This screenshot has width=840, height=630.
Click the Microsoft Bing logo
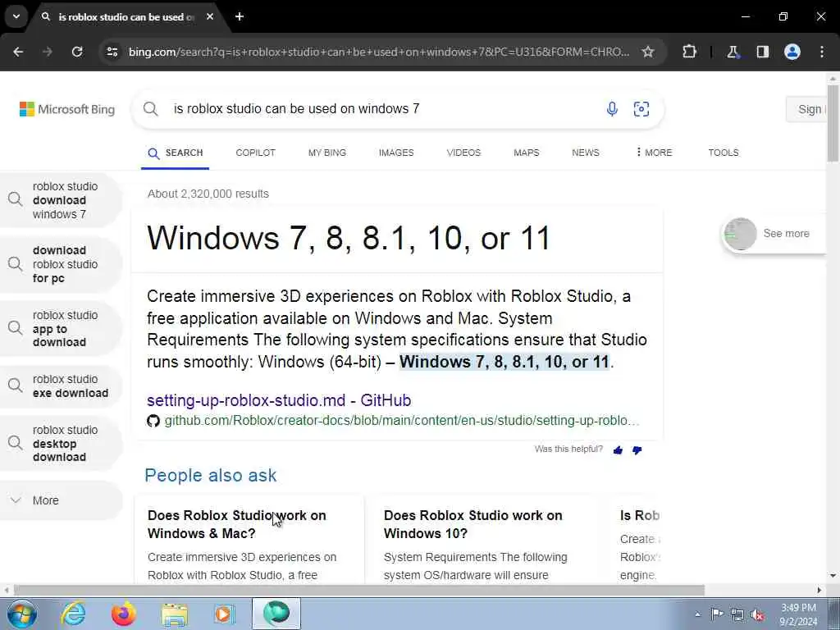(67, 109)
